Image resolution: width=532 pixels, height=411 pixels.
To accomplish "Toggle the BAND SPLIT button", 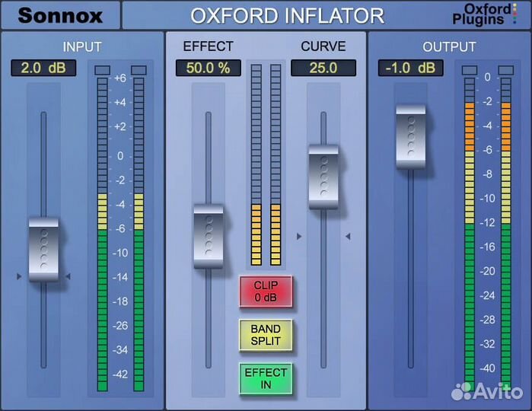I will (266, 335).
